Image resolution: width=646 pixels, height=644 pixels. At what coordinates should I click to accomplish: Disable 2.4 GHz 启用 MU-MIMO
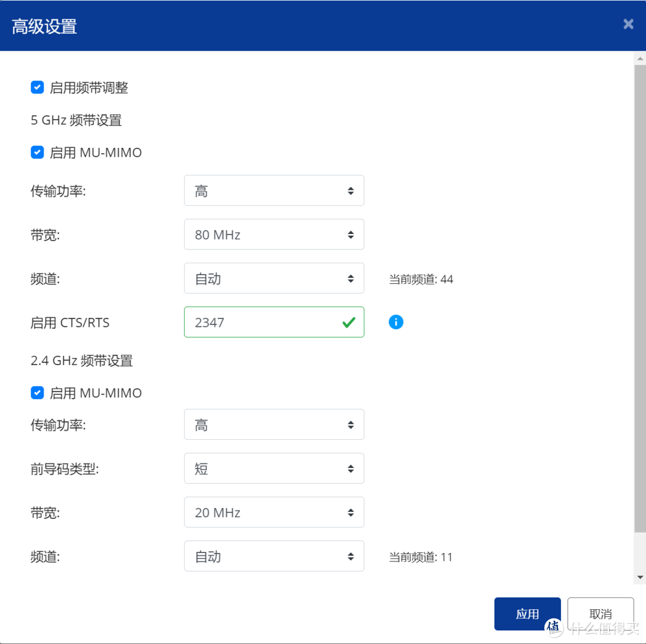coord(37,393)
